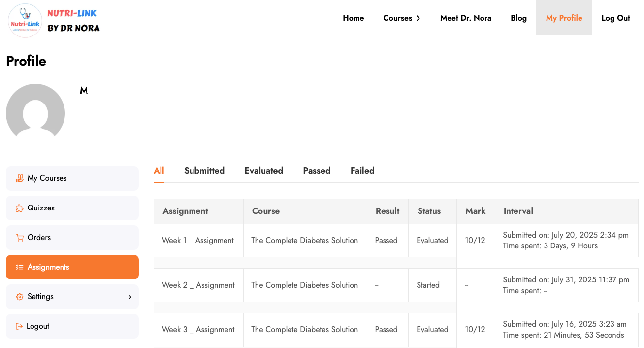
Task: Go to Meet Dr. Nora page
Action: [465, 18]
